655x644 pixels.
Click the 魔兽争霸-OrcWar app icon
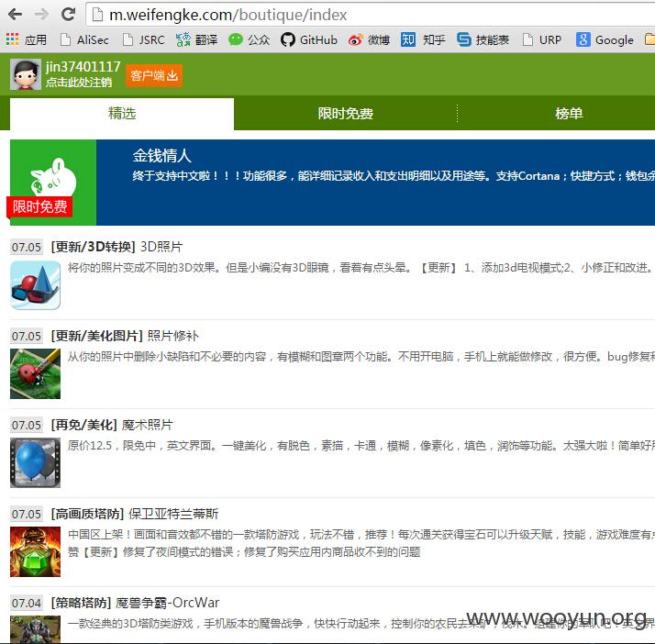click(35, 629)
